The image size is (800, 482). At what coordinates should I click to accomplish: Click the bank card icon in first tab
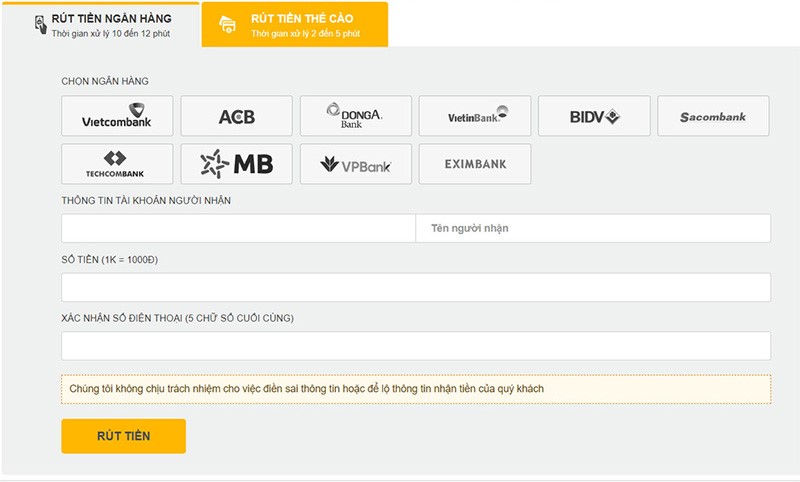click(x=40, y=25)
